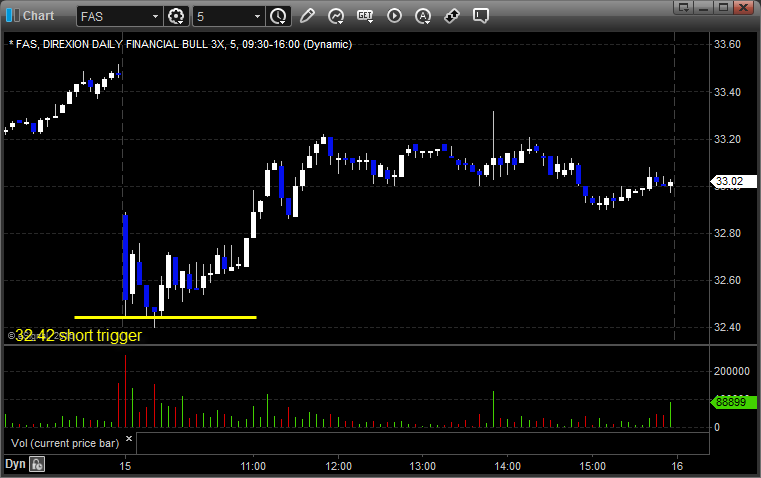
Task: Select the yellow short trigger line
Action: [x=165, y=317]
